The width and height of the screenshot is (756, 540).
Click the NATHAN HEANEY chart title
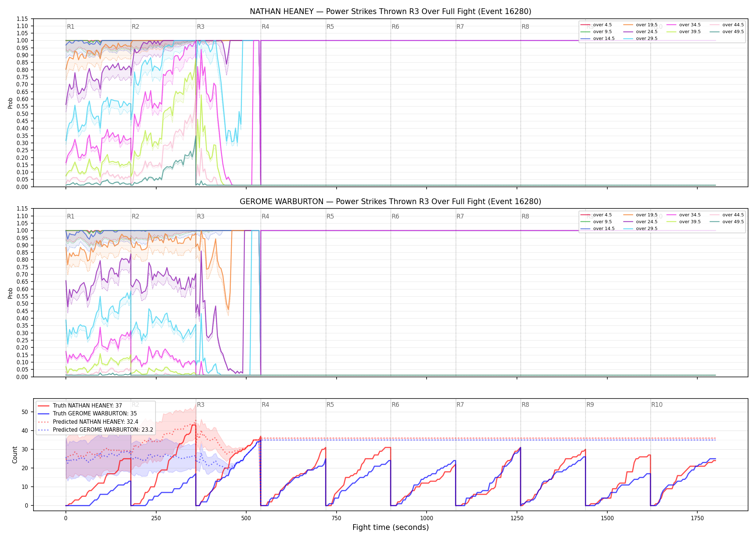pos(391,12)
